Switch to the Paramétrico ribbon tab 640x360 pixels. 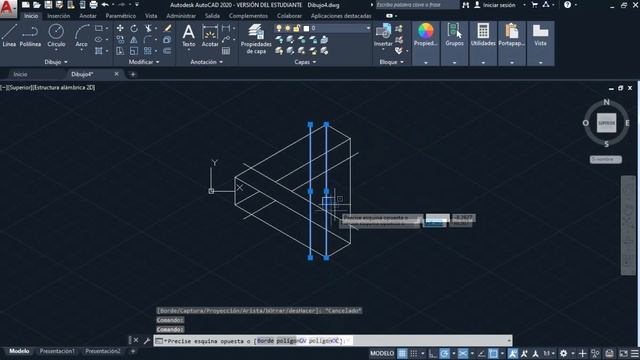120,16
